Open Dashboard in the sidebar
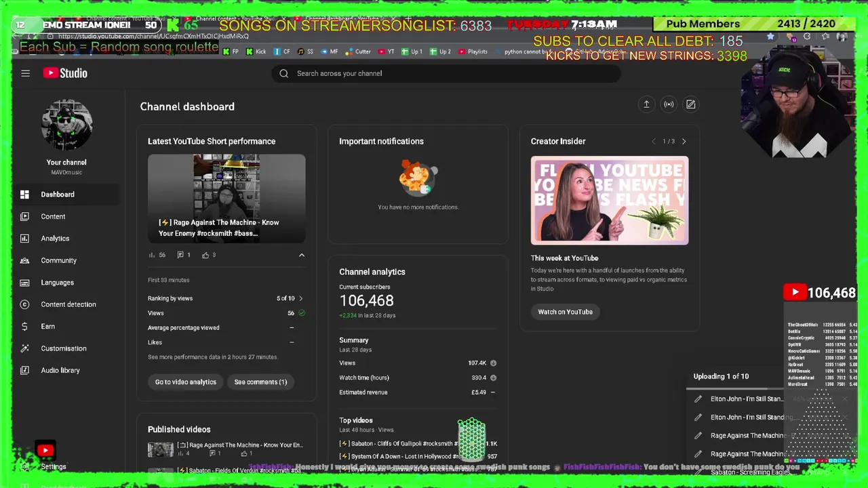Screen dimensions: 868x488 pyautogui.click(x=66, y=195)
